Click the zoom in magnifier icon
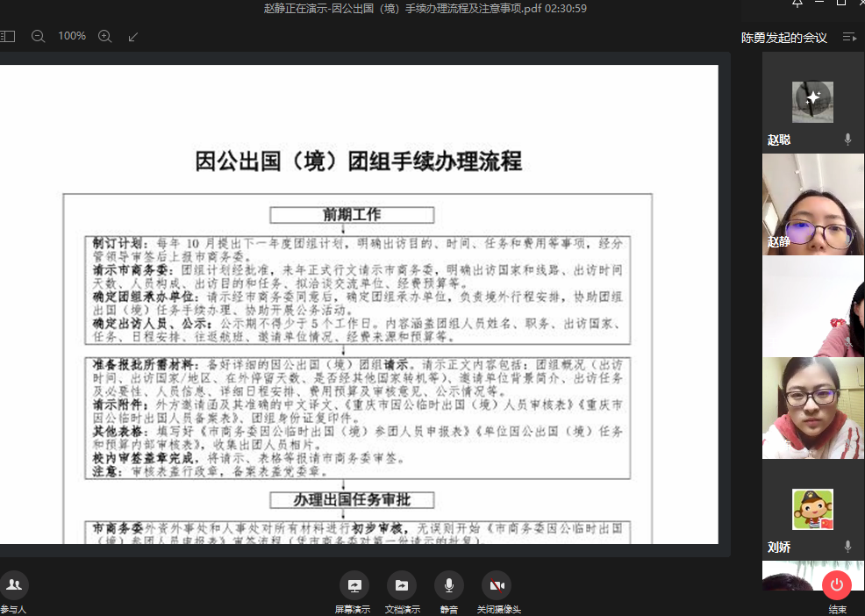This screenshot has height=616, width=865. (105, 36)
